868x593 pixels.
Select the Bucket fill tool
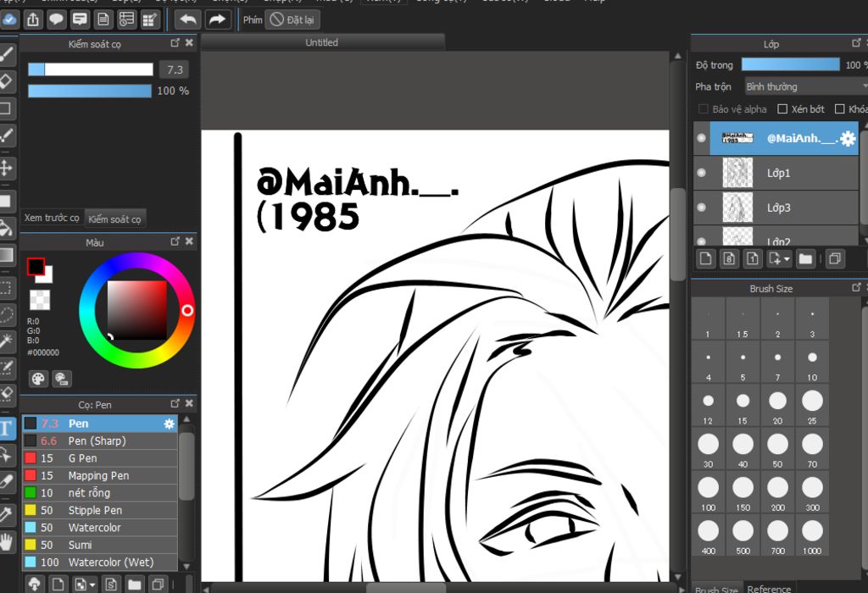point(7,227)
